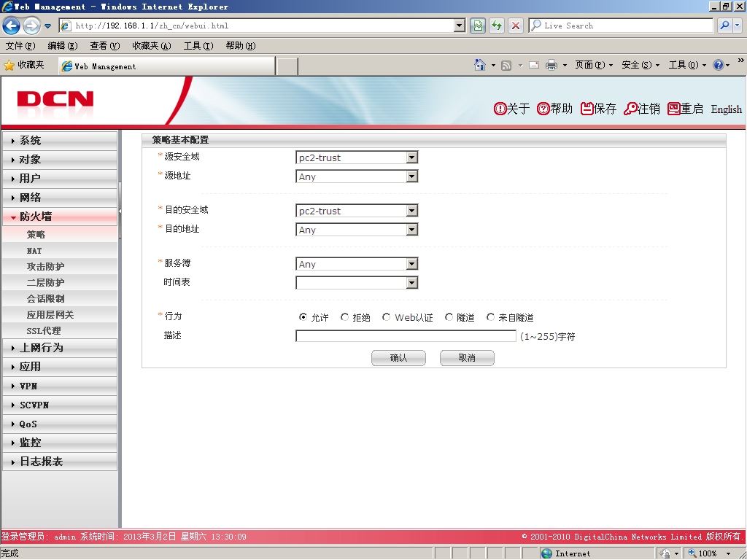This screenshot has width=747, height=560.
Task: Expand the 对象 sidebar section
Action: tap(60, 160)
